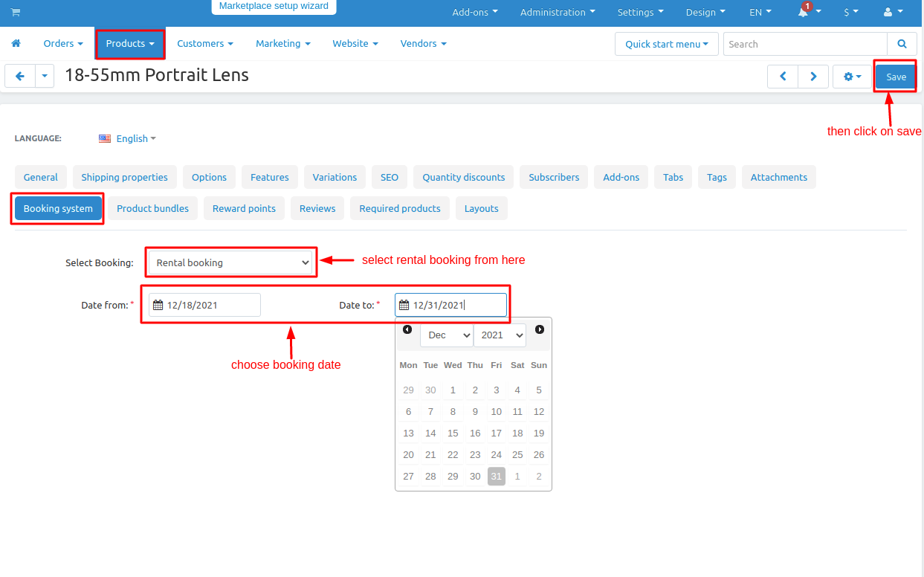924x577 pixels.
Task: Open the Administration menu
Action: pyautogui.click(x=558, y=12)
